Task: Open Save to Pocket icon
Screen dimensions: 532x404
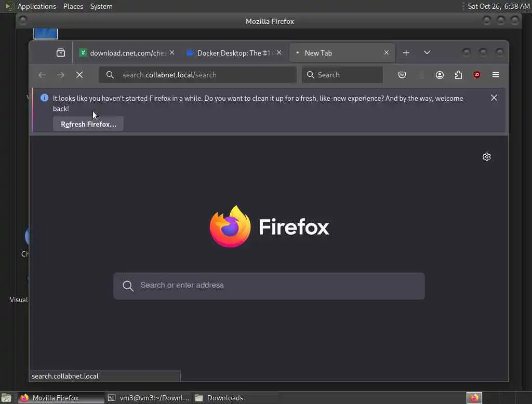Action: [x=402, y=75]
